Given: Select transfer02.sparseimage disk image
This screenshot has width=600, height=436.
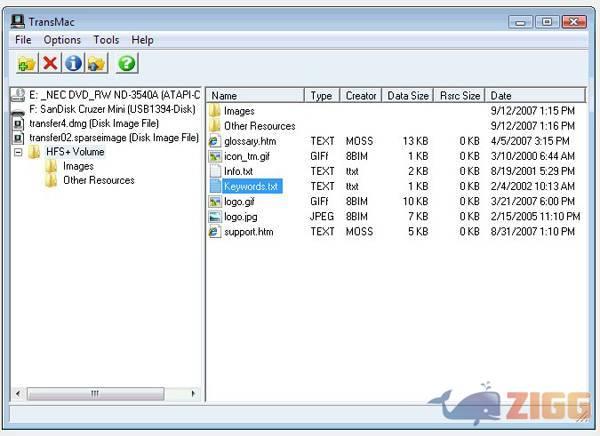Looking at the screenshot, I should [114, 138].
